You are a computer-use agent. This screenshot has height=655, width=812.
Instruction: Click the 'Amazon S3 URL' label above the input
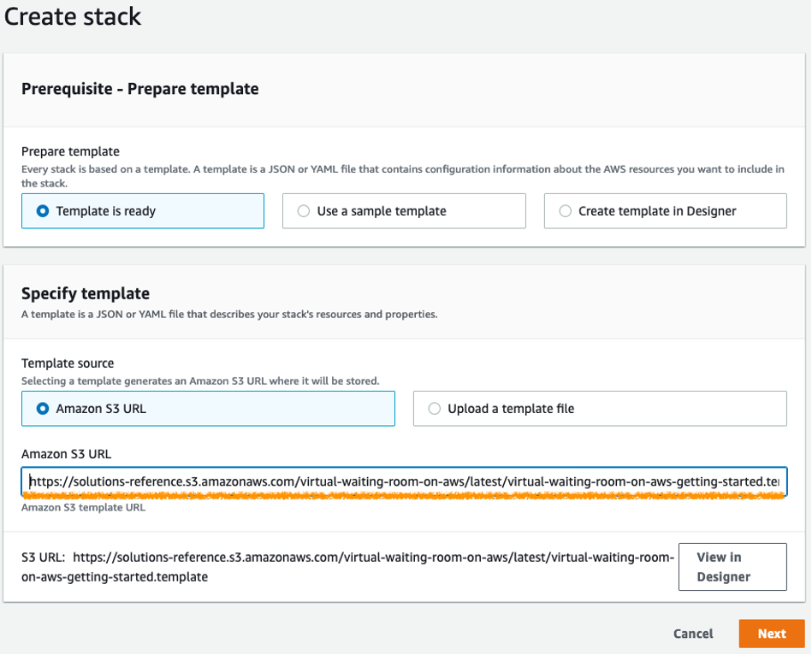67,454
